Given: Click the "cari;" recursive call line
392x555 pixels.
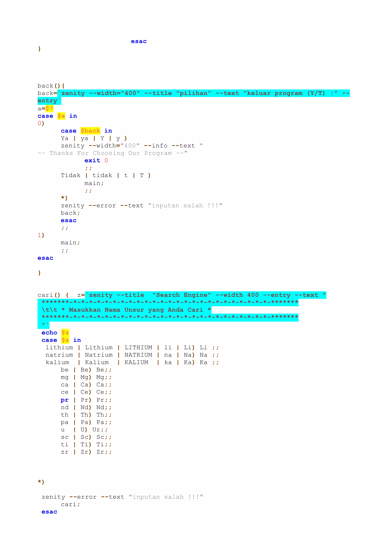Looking at the screenshot, I should point(70,504).
